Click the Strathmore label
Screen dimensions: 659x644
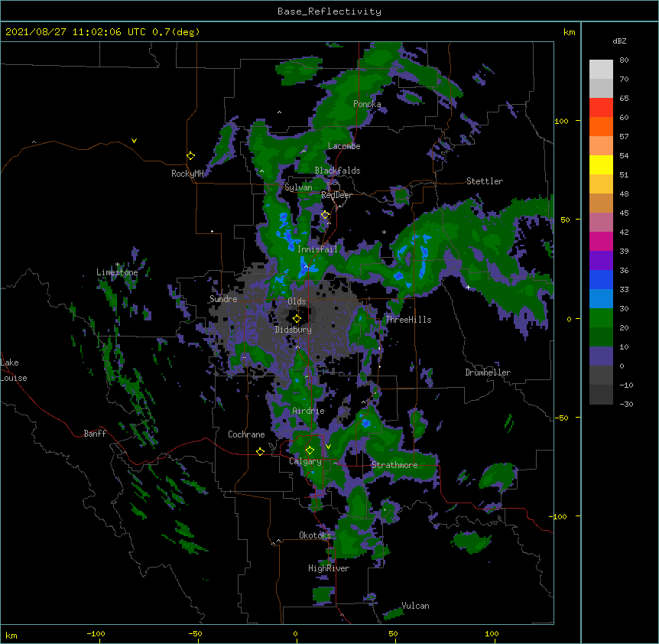coord(394,465)
